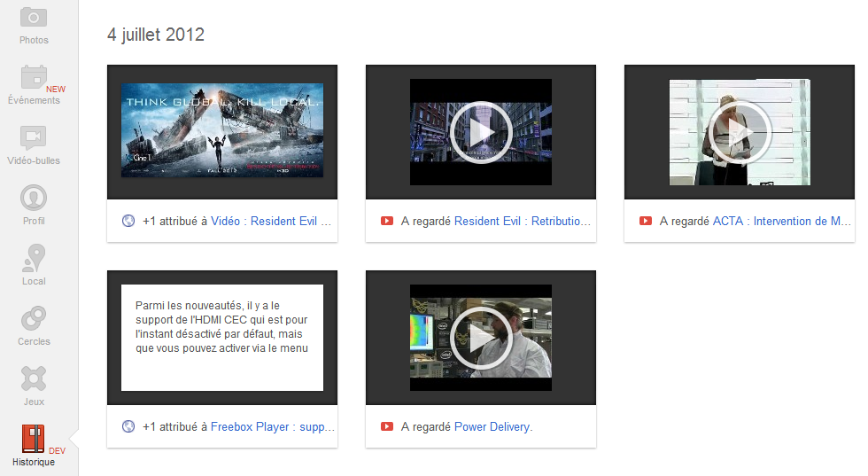Image resolution: width=868 pixels, height=476 pixels.
Task: Play the ACTA : Intervention video
Action: pos(740,132)
